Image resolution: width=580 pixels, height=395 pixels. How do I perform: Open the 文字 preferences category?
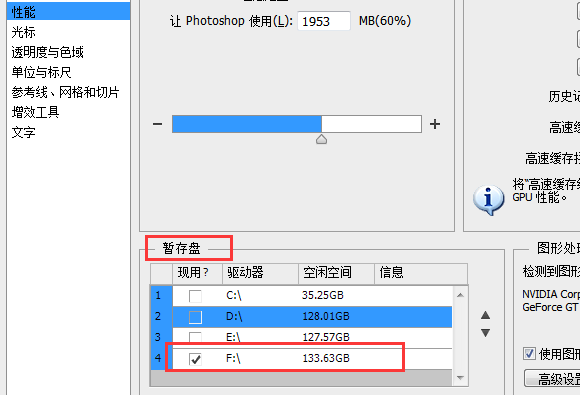coord(24,132)
